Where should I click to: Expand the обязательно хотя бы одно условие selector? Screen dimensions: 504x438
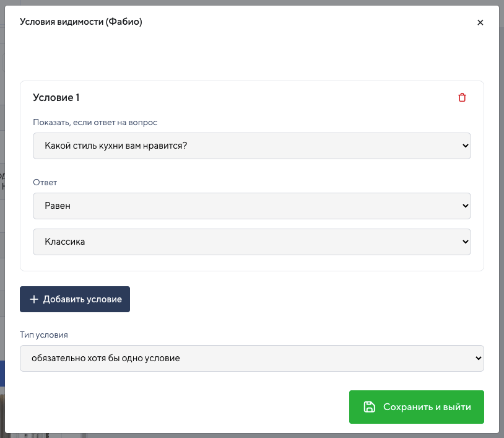coord(252,358)
